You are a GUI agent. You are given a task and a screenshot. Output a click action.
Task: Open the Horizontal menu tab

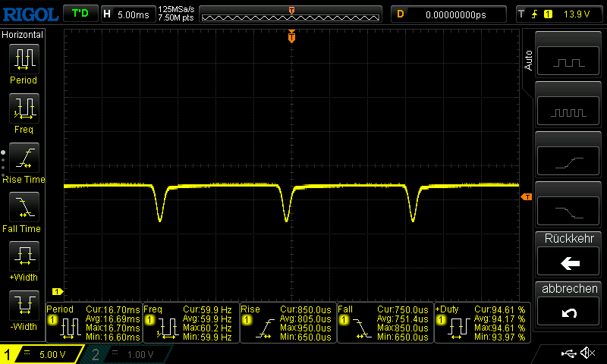(x=23, y=35)
